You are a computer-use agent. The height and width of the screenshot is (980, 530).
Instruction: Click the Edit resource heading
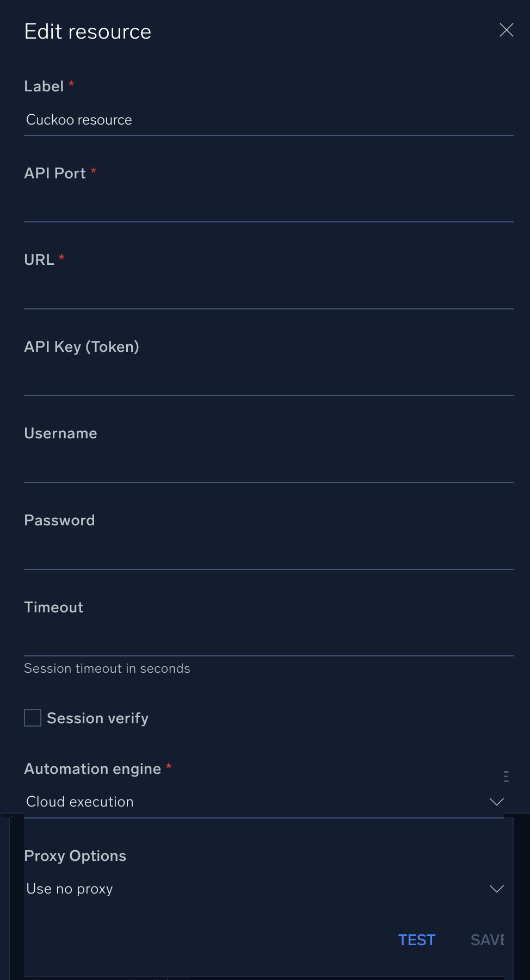tap(88, 32)
